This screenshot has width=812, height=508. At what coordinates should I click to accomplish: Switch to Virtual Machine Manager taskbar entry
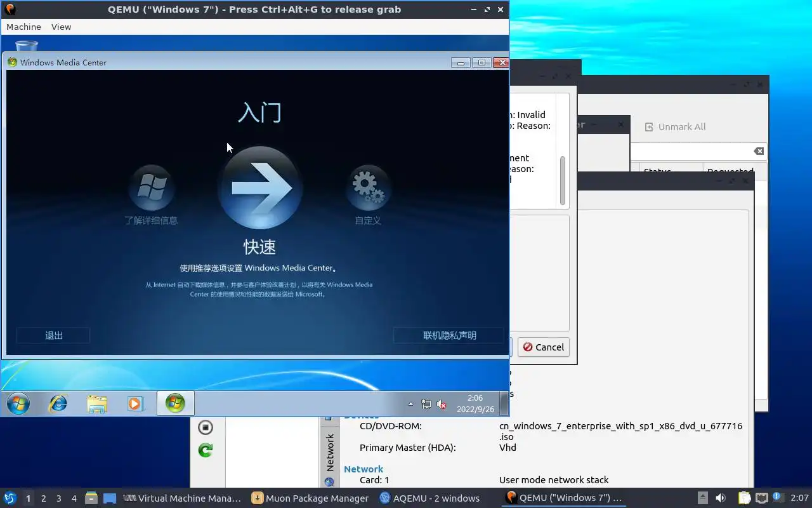point(183,498)
